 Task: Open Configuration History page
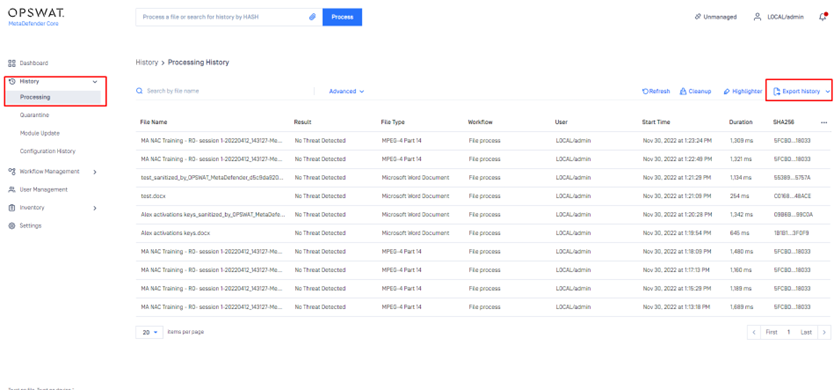click(47, 151)
